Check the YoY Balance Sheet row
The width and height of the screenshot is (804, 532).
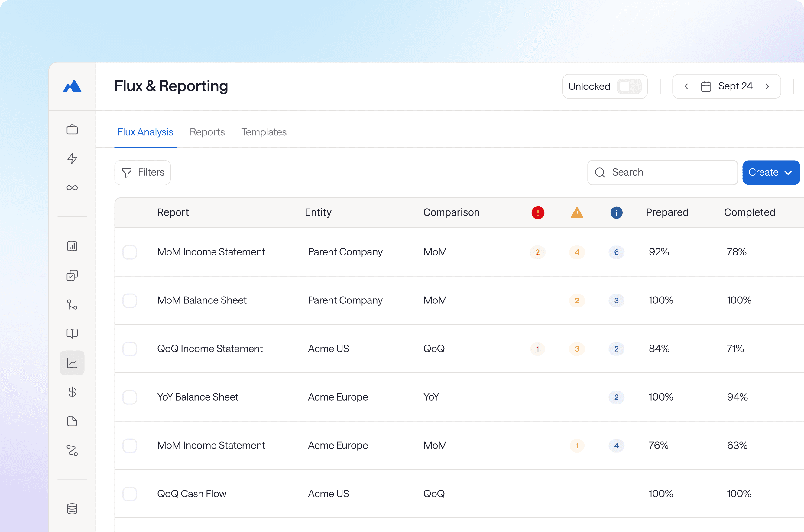(130, 397)
